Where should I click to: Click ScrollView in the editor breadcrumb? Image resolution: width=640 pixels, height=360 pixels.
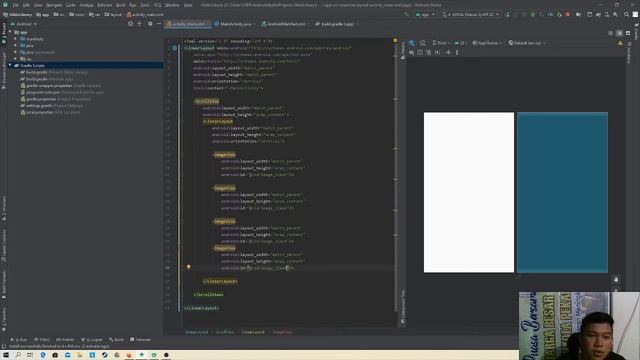coord(225,332)
